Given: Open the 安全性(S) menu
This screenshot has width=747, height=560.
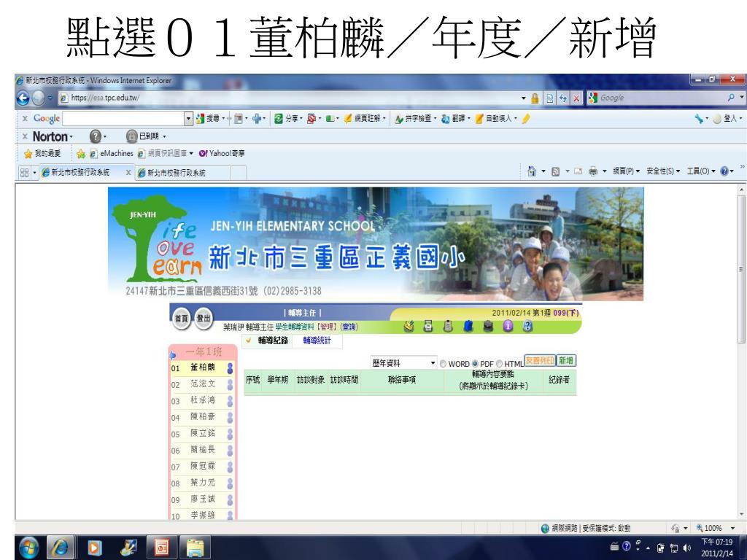Looking at the screenshot, I should point(663,171).
